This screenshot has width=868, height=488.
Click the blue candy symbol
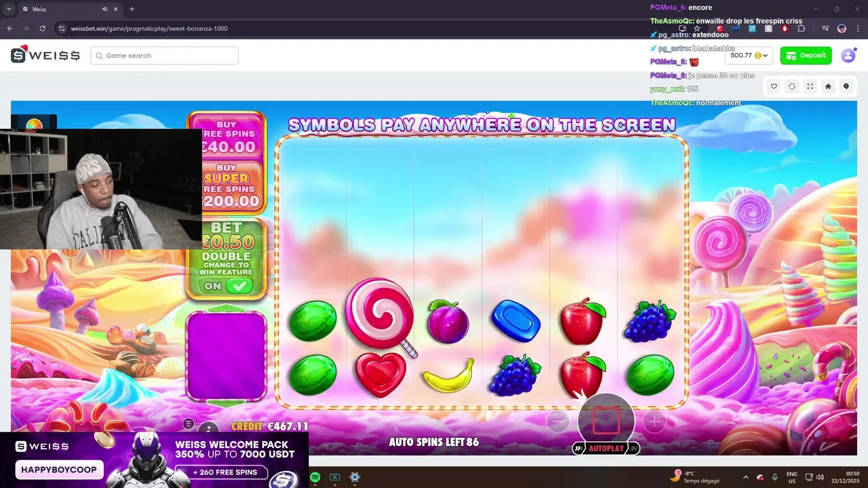(515, 320)
